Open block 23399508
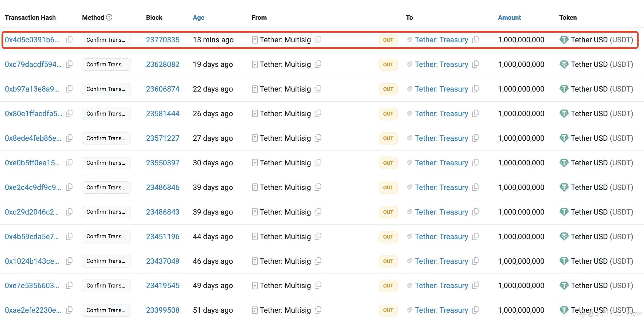This screenshot has width=644, height=321. (163, 310)
